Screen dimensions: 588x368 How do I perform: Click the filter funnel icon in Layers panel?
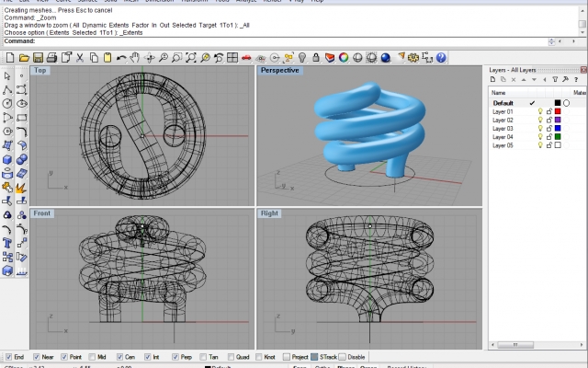tap(555, 80)
